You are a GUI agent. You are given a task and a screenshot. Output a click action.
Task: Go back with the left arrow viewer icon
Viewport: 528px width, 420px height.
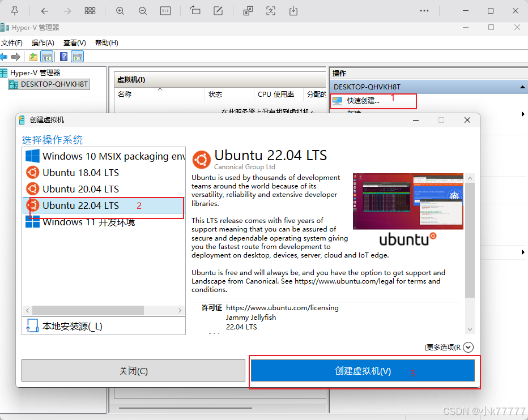(x=44, y=11)
